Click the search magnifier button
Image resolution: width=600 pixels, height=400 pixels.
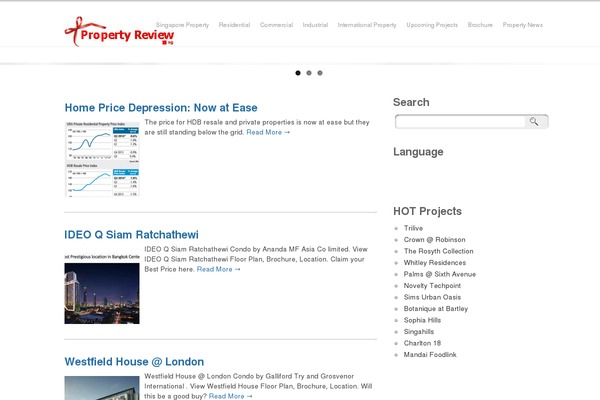pos(534,122)
